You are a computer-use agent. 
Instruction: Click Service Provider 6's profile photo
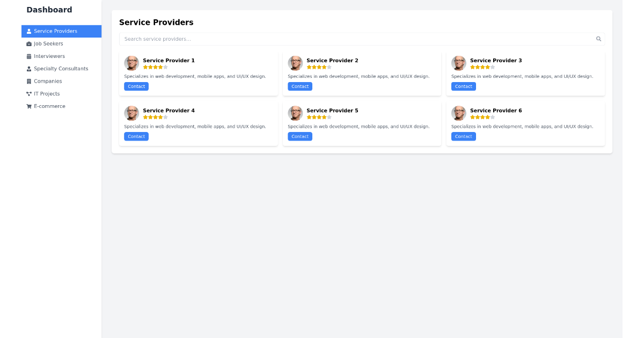459,113
